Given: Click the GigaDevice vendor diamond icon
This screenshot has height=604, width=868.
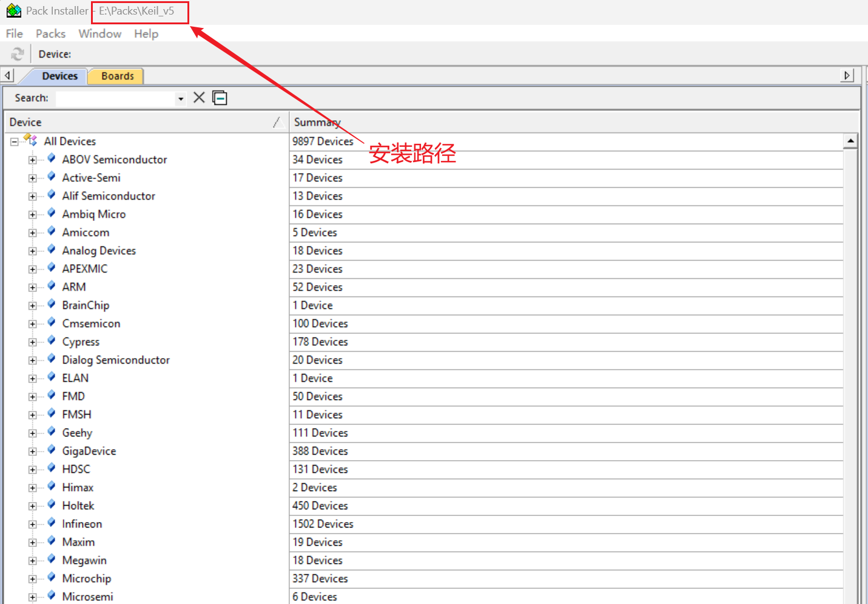Looking at the screenshot, I should click(52, 450).
